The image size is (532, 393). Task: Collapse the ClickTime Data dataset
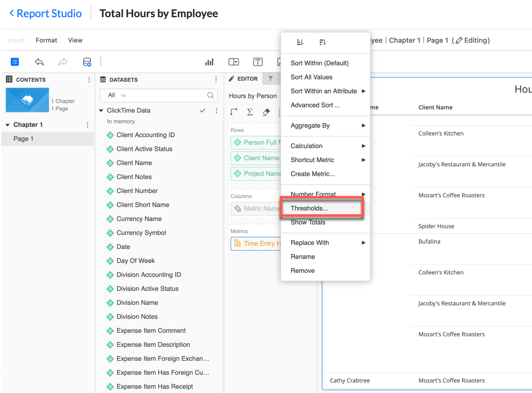100,110
